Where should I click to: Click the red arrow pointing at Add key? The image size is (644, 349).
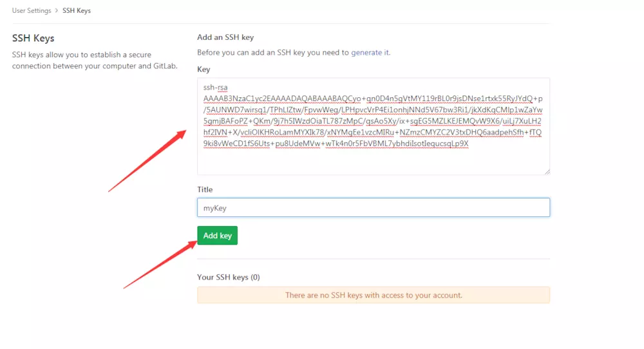click(x=161, y=264)
